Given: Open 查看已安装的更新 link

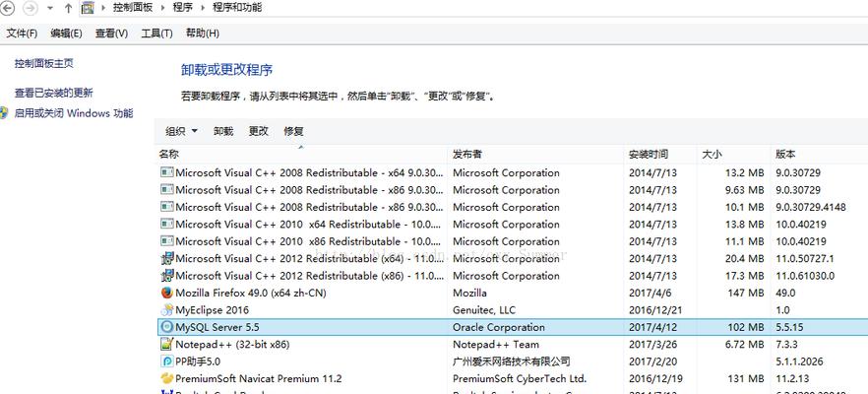Looking at the screenshot, I should (54, 94).
